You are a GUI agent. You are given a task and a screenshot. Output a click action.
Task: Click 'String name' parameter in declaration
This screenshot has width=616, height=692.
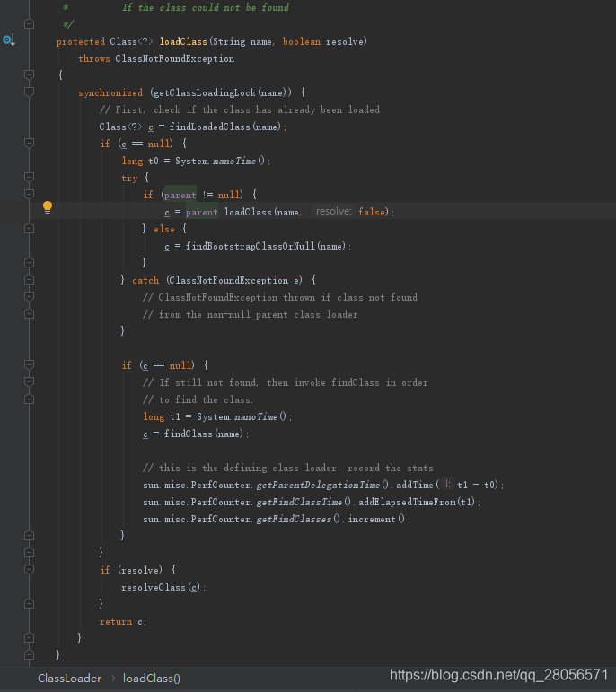coord(242,41)
